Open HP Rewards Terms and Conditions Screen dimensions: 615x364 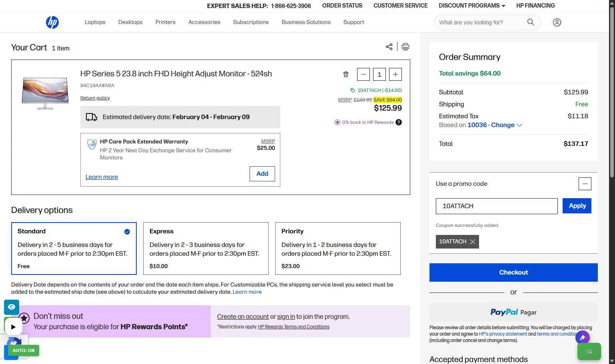pyautogui.click(x=294, y=327)
